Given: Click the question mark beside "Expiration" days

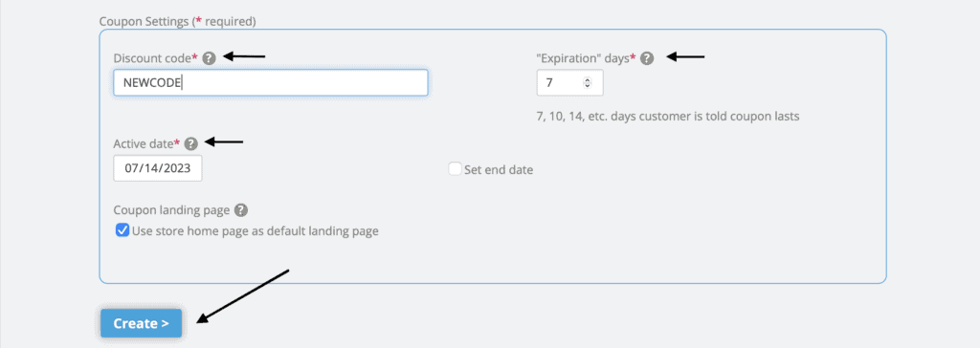Looking at the screenshot, I should click(x=648, y=58).
